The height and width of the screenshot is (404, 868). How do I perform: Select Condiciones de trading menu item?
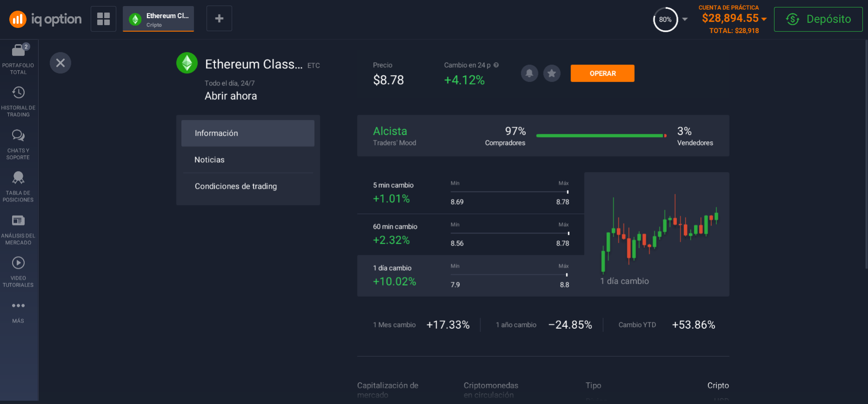(248, 186)
